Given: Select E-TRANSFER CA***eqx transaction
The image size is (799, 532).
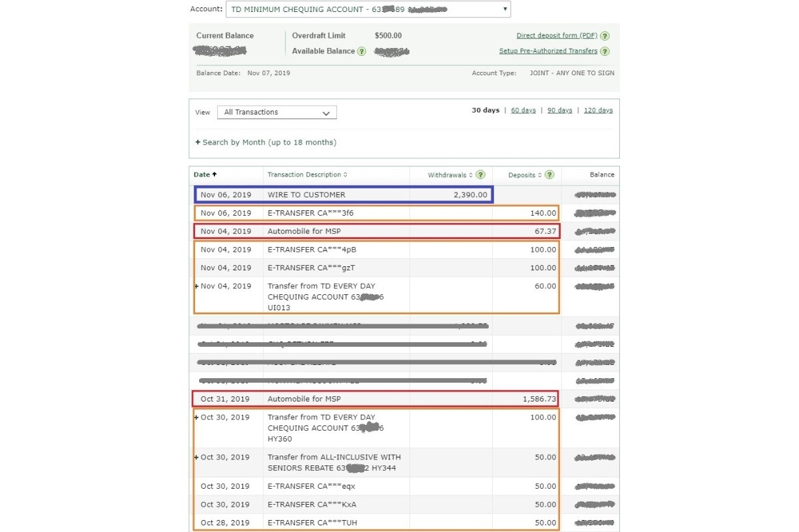Looking at the screenshot, I should (x=312, y=486).
